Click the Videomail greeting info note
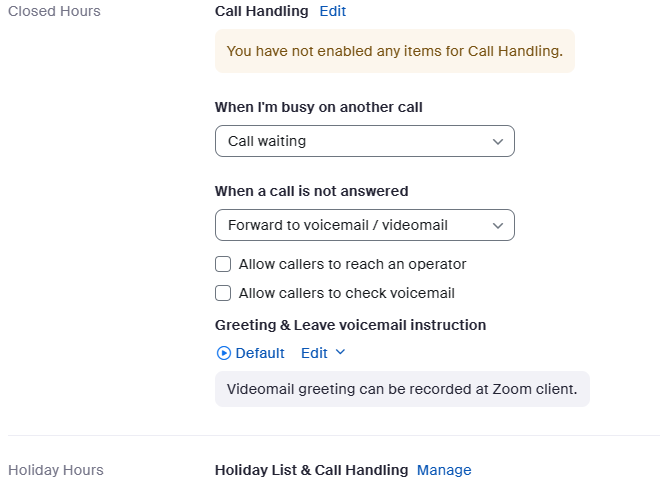Screen dimensions: 660x488 (x=402, y=389)
